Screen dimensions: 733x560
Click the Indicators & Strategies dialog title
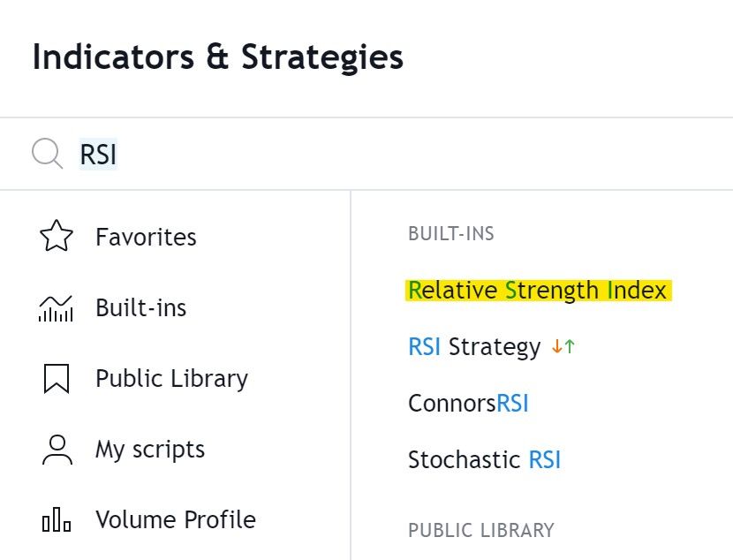(x=217, y=57)
